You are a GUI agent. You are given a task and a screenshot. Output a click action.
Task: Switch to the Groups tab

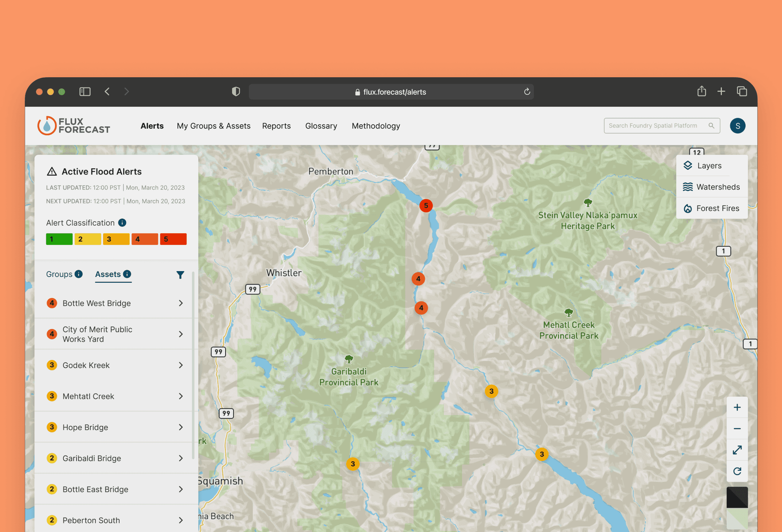pos(59,274)
